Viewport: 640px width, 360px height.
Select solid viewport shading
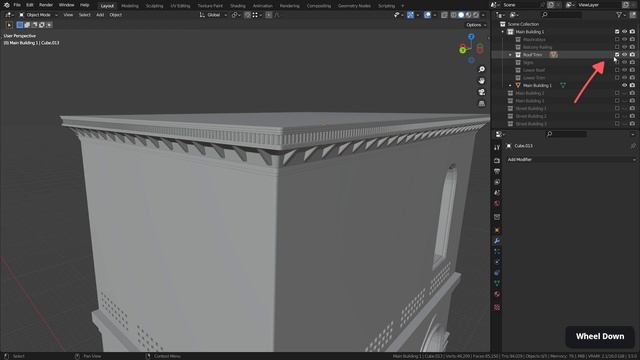461,15
